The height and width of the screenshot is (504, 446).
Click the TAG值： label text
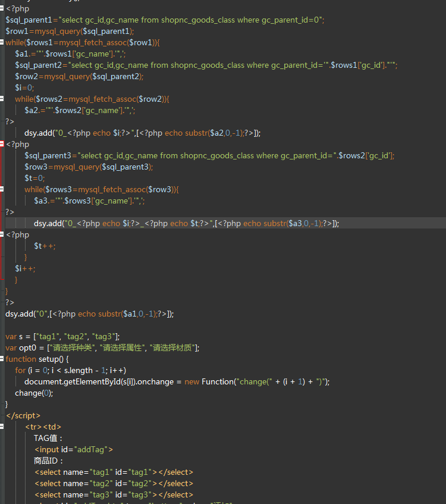pos(48,438)
